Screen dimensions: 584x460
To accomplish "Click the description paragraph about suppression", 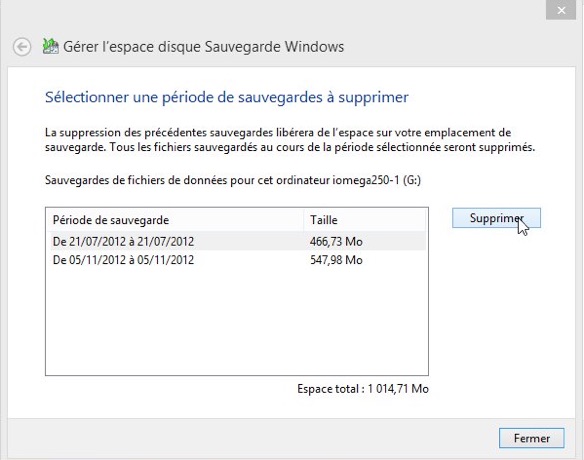I will point(290,140).
